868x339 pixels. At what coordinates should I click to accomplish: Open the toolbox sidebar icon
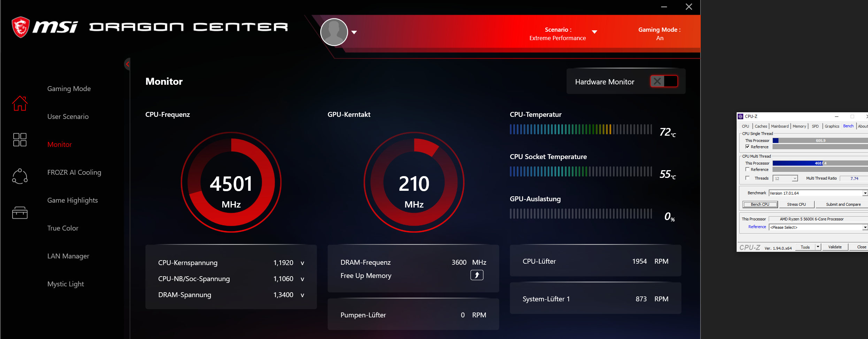click(x=20, y=212)
